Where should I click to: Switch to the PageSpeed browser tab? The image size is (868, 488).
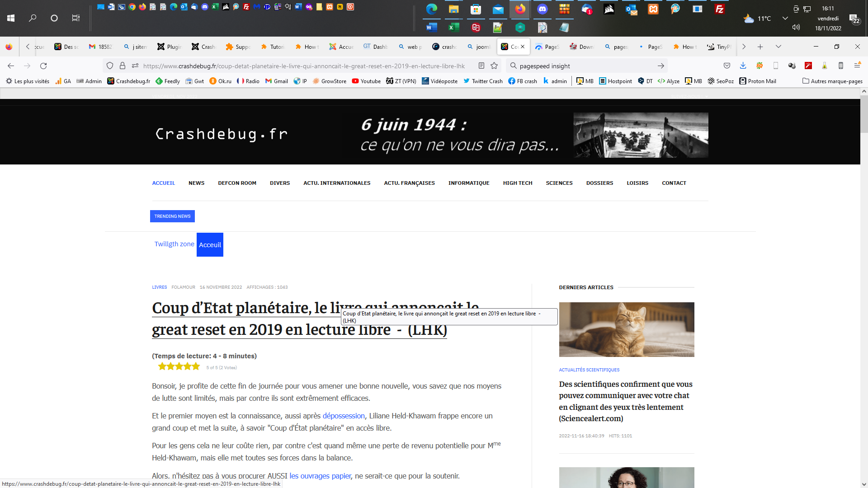(547, 47)
